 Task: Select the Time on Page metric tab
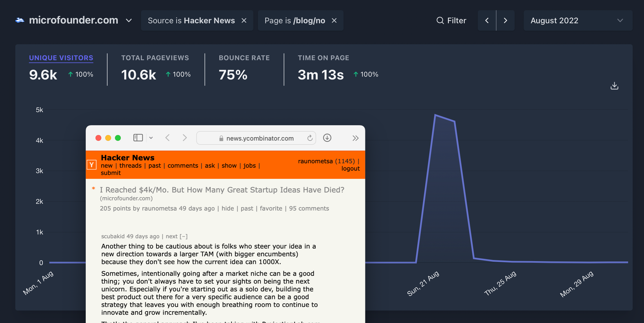(323, 58)
